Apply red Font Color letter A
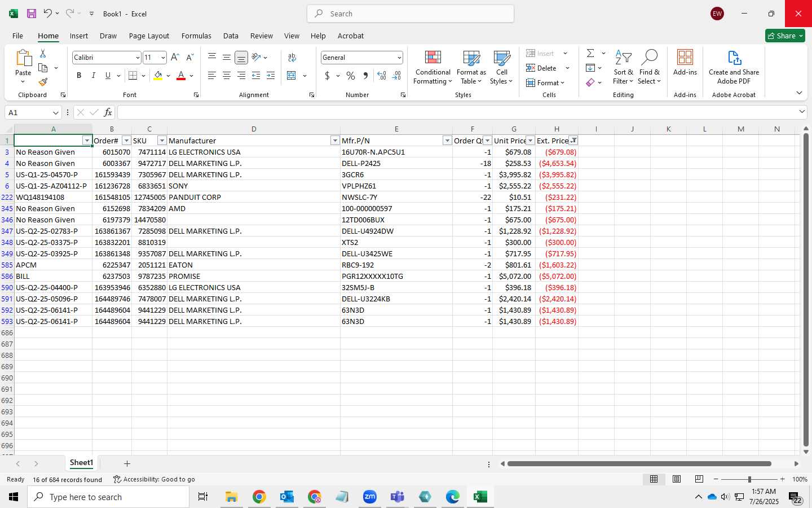This screenshot has width=812, height=508. [181, 76]
